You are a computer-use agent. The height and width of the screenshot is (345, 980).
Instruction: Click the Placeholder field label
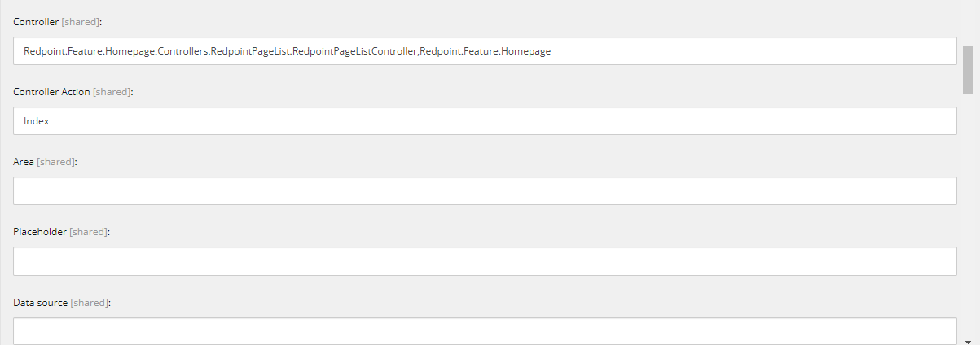(x=40, y=232)
